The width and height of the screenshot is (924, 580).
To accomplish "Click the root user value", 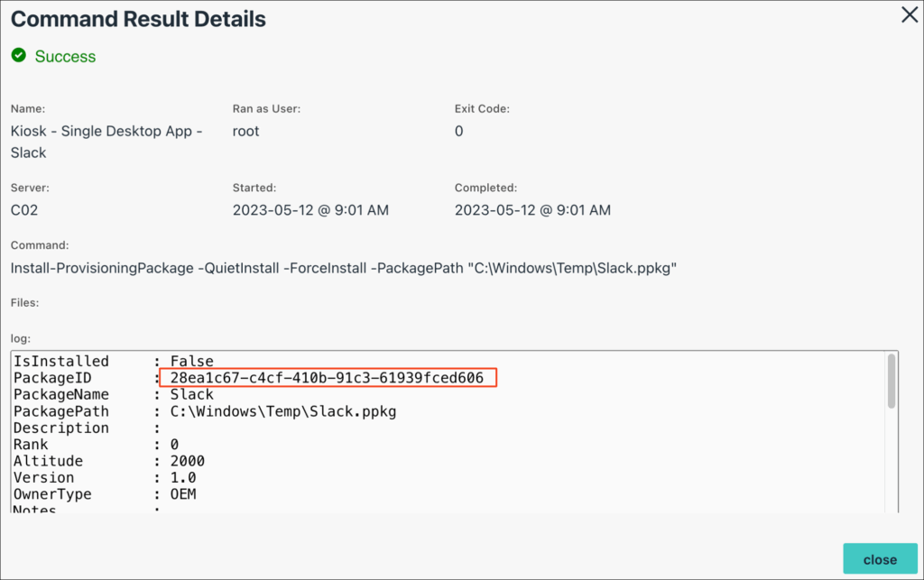I will [245, 131].
